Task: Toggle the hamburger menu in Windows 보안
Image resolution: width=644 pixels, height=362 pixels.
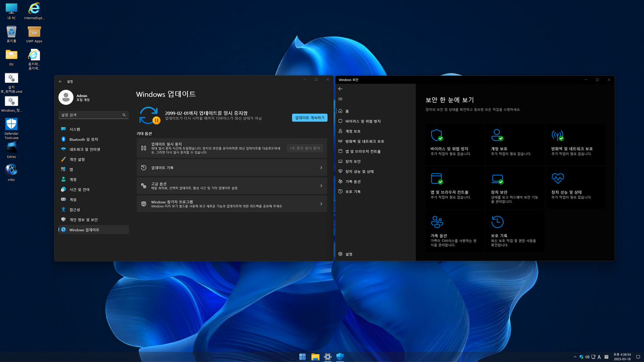Action: [341, 99]
